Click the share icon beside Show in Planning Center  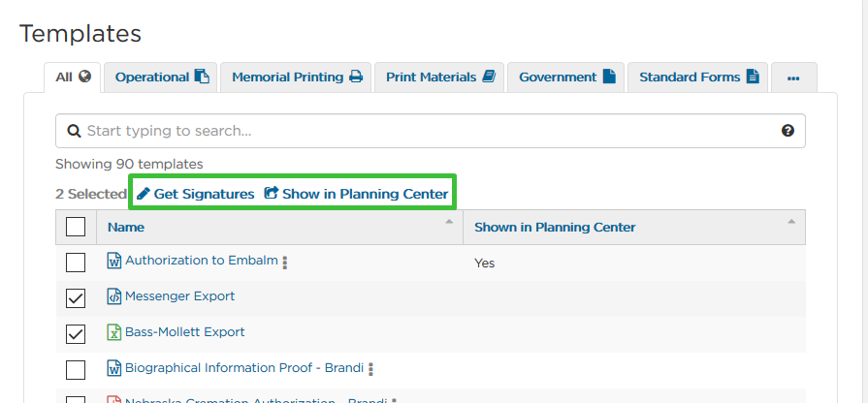point(272,193)
